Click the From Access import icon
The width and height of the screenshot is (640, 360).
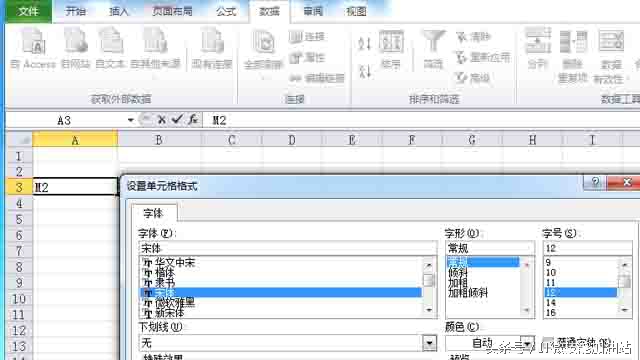coord(33,41)
